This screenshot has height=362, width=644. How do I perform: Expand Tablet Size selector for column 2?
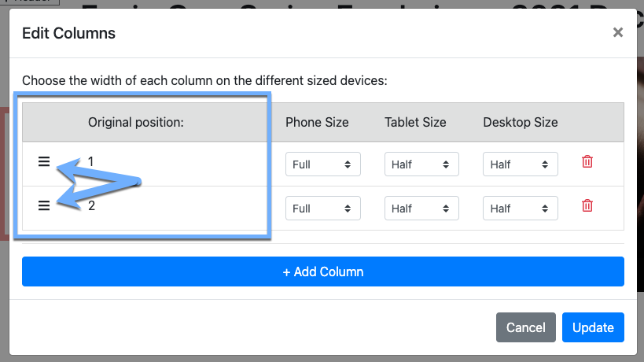421,209
